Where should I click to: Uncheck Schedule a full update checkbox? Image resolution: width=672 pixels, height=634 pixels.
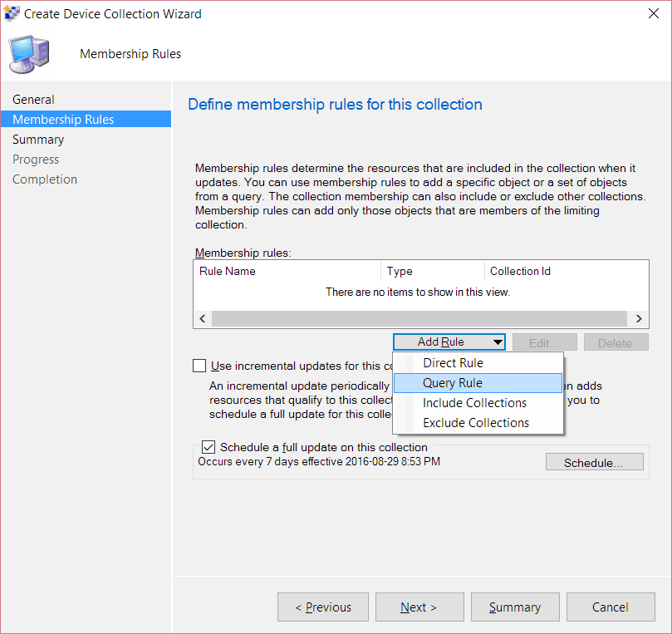208,447
